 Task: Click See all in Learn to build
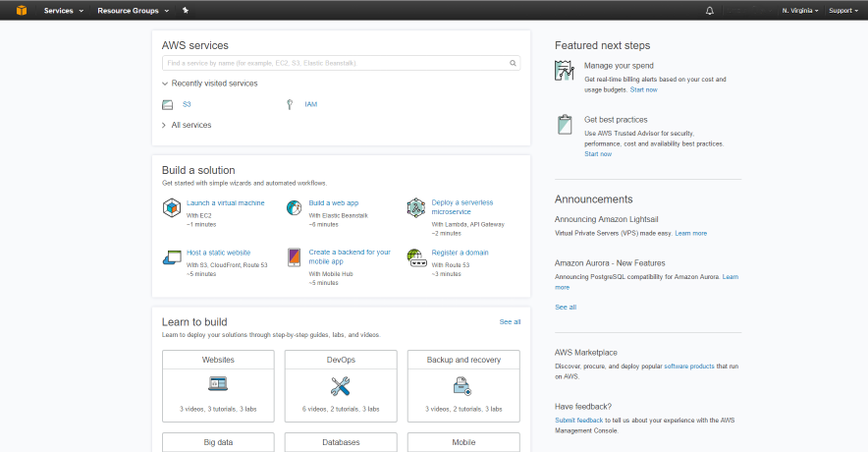click(510, 322)
